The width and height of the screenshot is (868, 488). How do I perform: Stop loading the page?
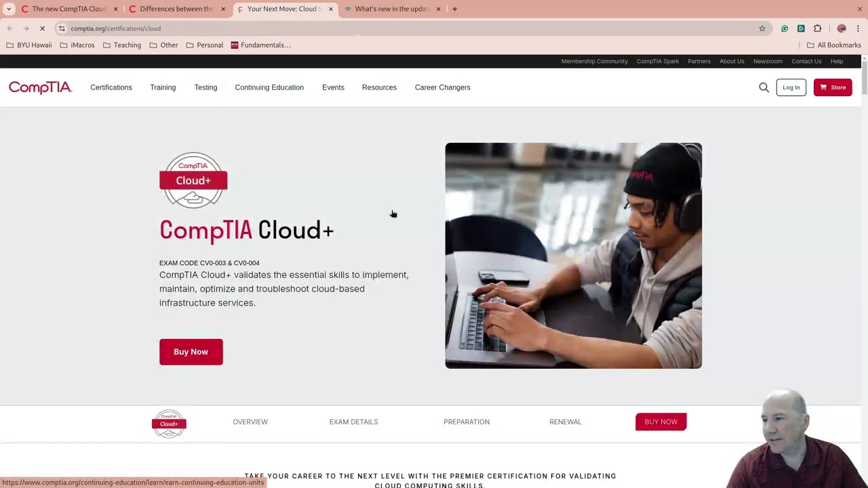(x=42, y=28)
